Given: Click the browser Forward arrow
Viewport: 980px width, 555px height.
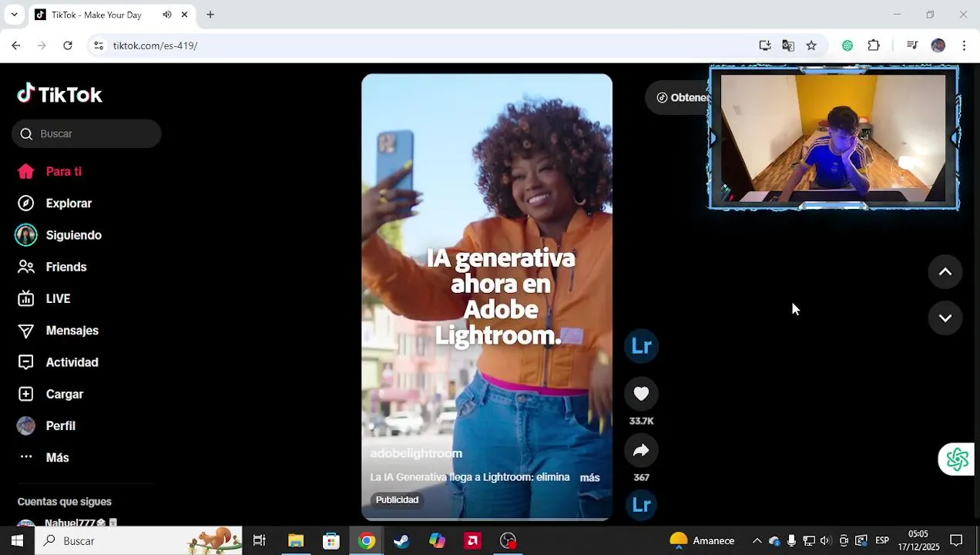Looking at the screenshot, I should click(x=42, y=45).
